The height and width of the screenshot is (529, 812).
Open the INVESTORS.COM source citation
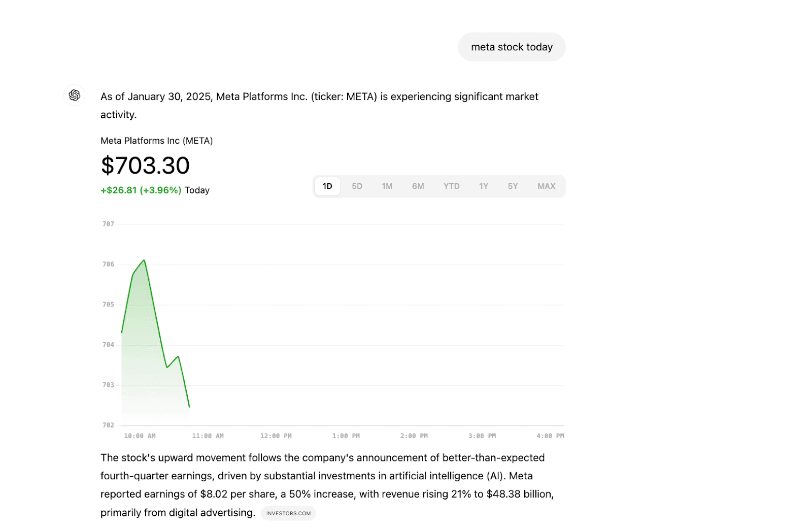coord(288,513)
